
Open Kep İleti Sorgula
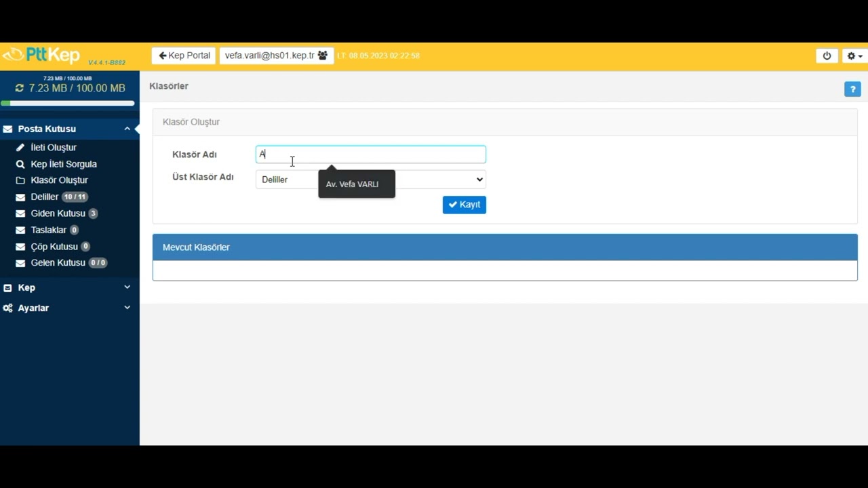pos(64,164)
